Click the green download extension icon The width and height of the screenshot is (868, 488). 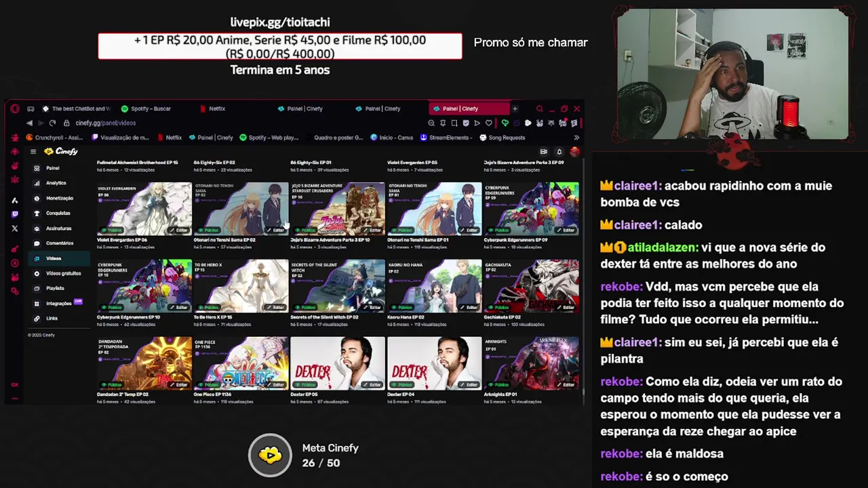505,123
